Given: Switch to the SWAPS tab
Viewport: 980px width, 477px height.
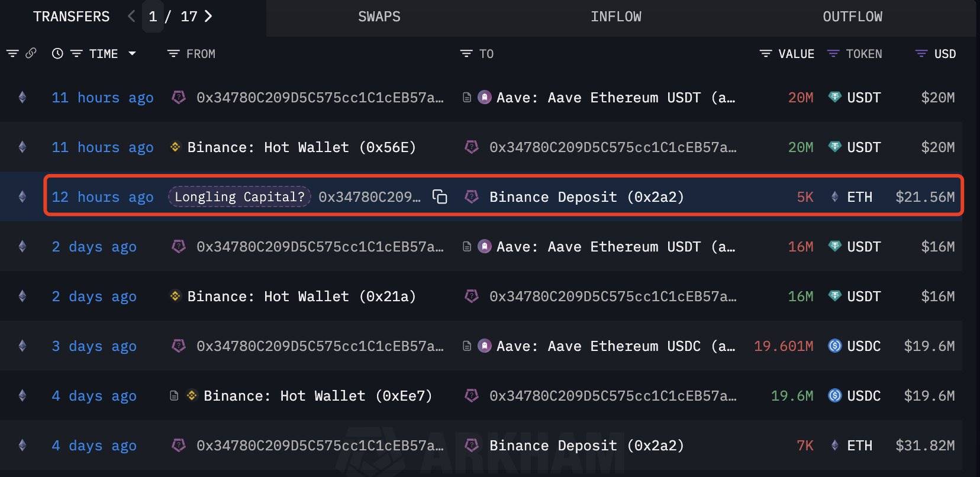Looking at the screenshot, I should pos(379,17).
